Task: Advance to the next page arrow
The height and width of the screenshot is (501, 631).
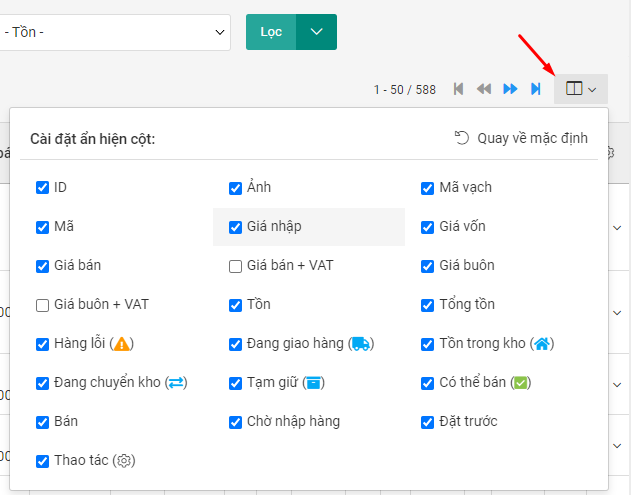Action: [510, 89]
